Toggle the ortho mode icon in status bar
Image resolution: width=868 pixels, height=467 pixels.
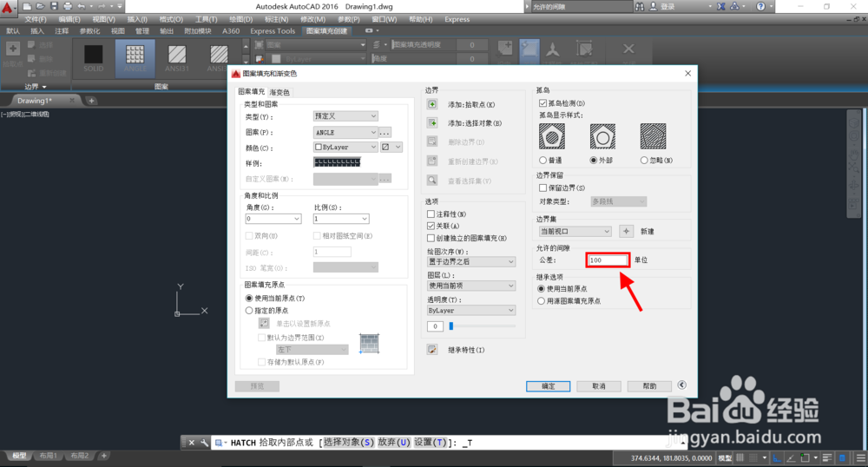click(777, 458)
